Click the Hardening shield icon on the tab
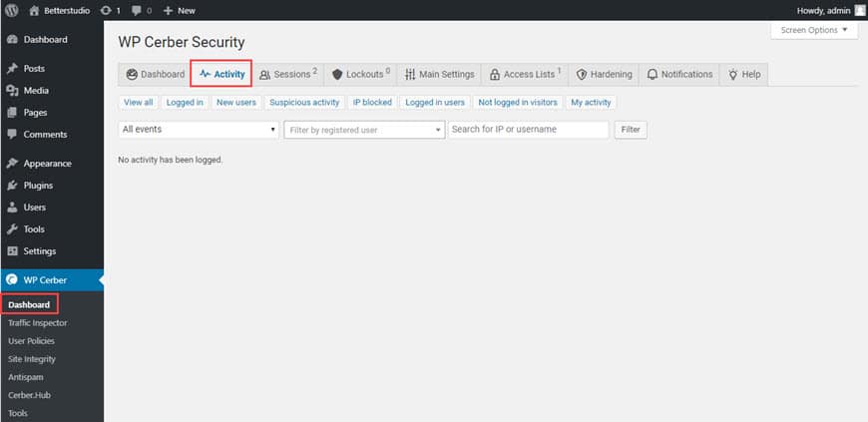The image size is (868, 422). 582,74
